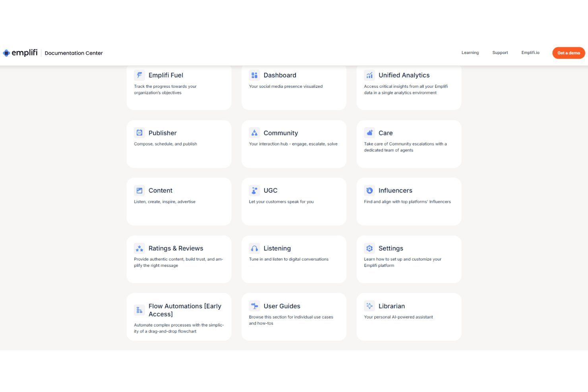Click the Documentation Center header title
Image resolution: width=588 pixels, height=392 pixels.
click(x=73, y=53)
